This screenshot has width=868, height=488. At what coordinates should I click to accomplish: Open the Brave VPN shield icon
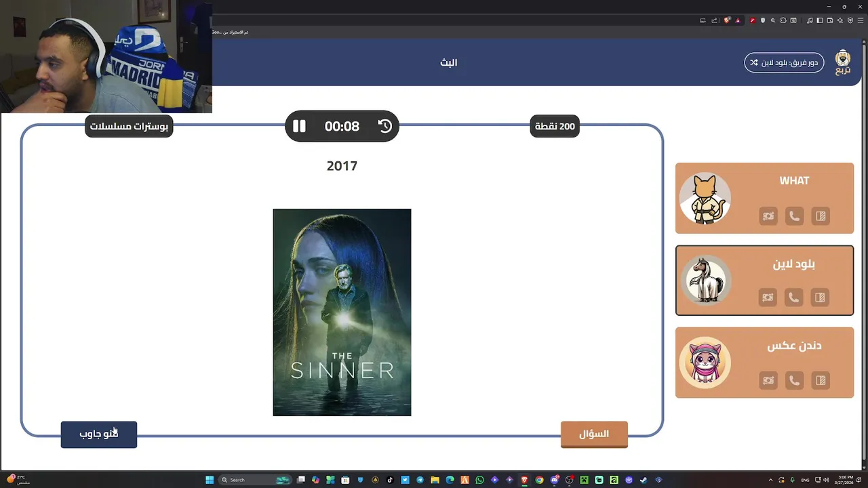click(850, 20)
